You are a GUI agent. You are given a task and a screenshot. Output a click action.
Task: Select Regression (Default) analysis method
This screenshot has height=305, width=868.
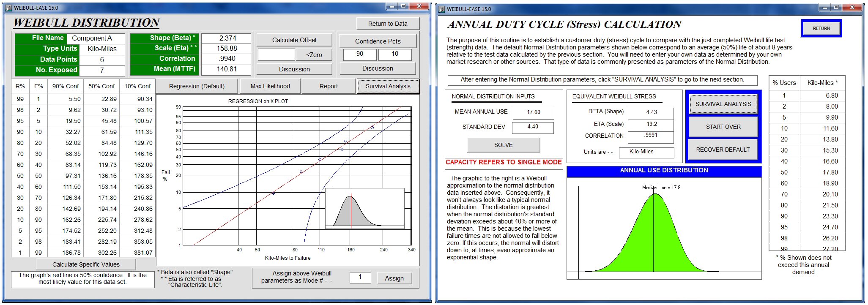tap(197, 86)
